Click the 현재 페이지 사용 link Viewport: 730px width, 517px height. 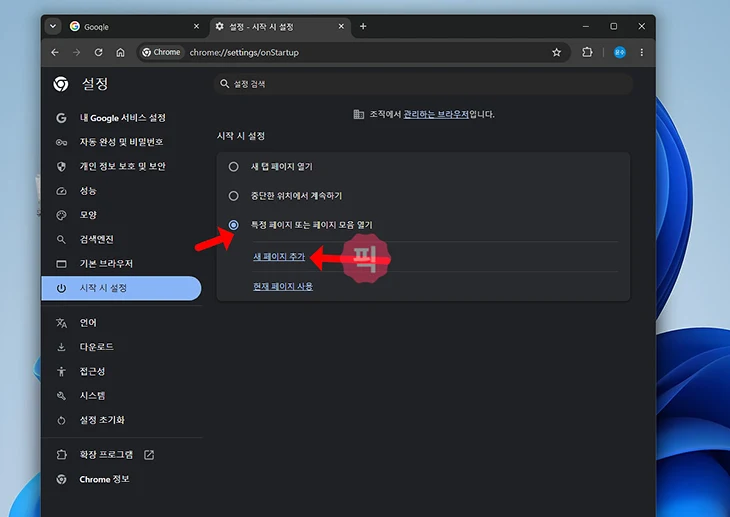click(283, 286)
